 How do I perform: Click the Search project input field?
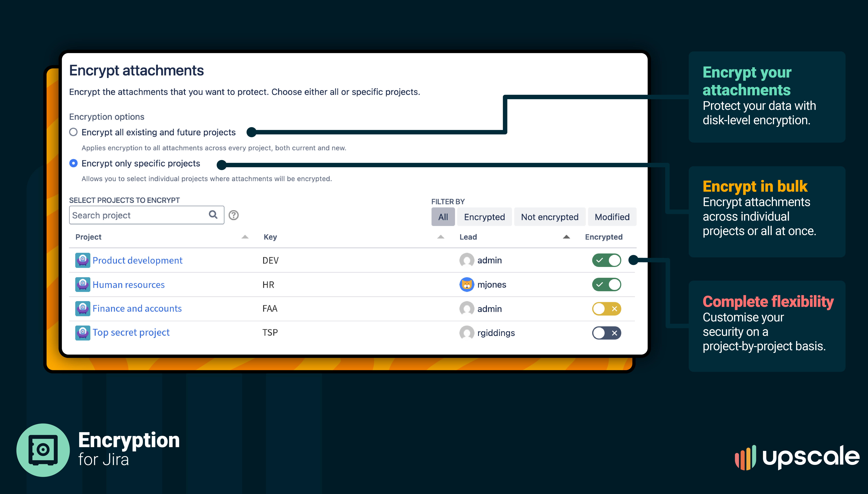point(139,215)
